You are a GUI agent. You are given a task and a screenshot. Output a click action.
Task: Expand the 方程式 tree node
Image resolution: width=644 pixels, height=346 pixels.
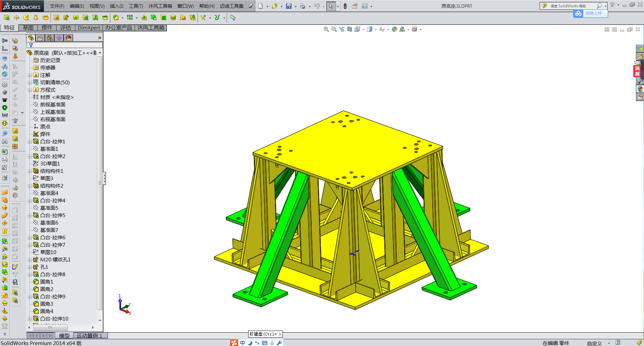[30, 90]
